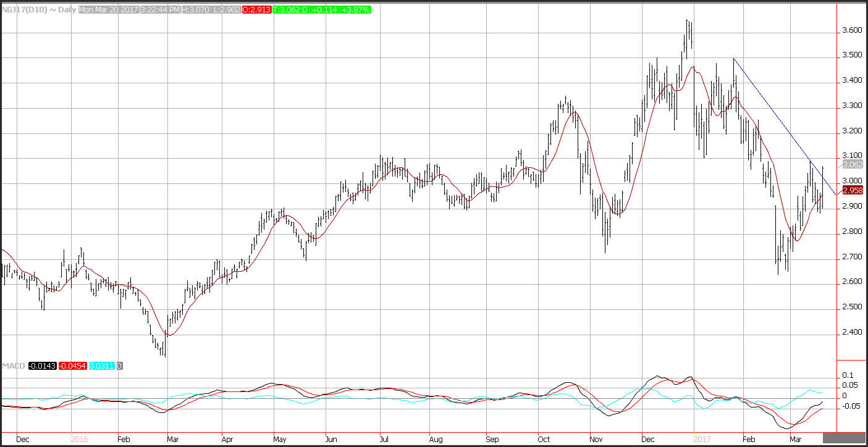This screenshot has width=868, height=447.
Task: Click the red MACD signal -0.0454 badge
Action: click(x=74, y=366)
